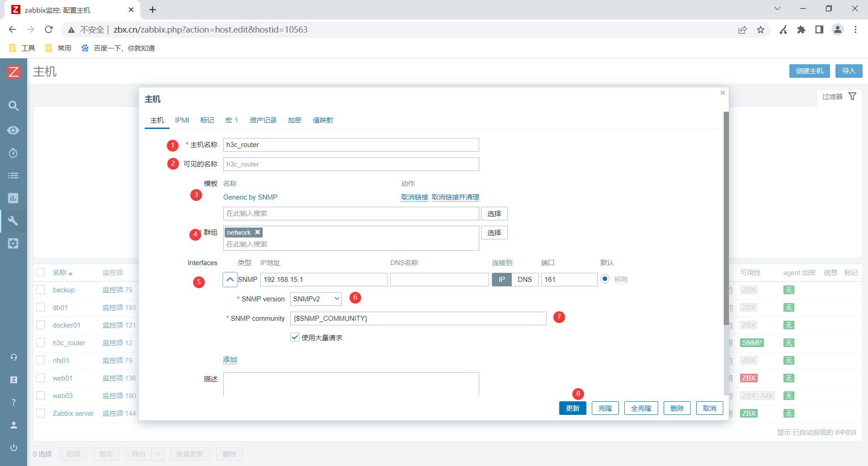Viewport: 868px width, 466px height.
Task: Open the browser share page icon
Action: pos(743,30)
